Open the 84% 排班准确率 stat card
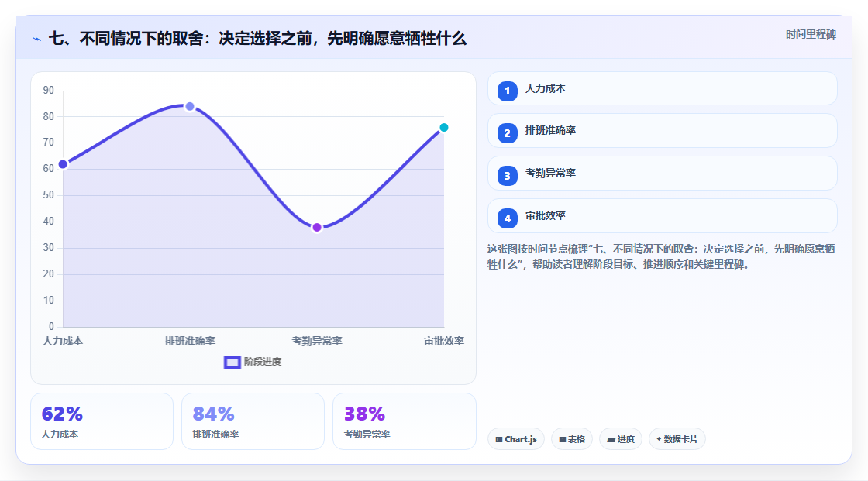Screen dimensions: 868x481 pyautogui.click(x=253, y=422)
